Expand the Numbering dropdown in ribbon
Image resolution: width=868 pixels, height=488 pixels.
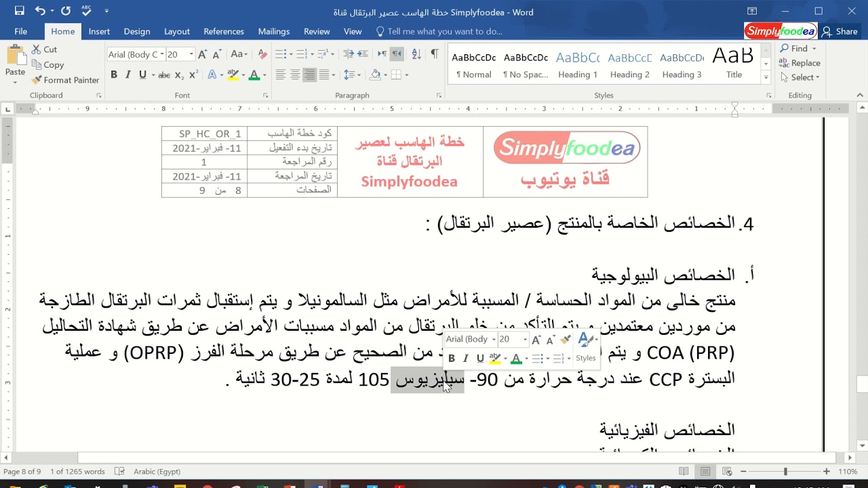(x=311, y=54)
